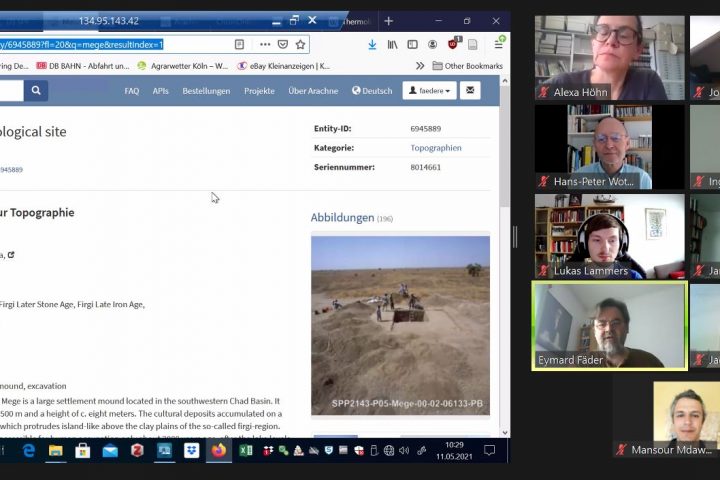This screenshot has width=720, height=480.
Task: Open external link icon next to location
Action: tap(11, 255)
